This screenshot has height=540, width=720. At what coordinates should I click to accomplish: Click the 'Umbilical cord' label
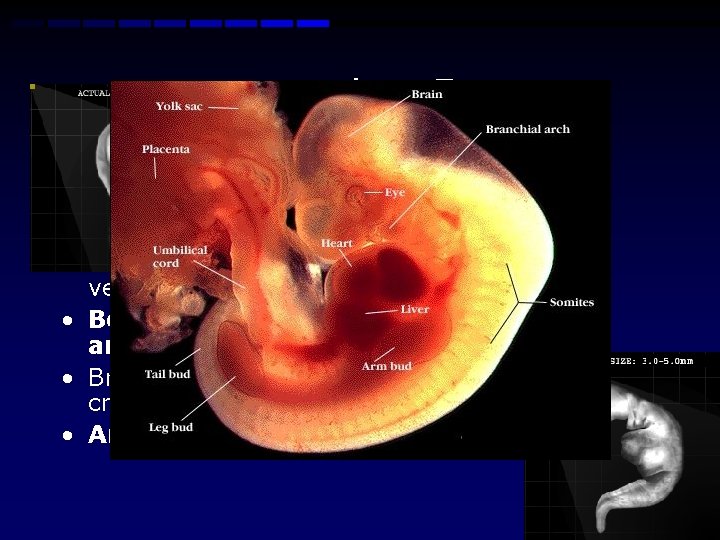(180, 257)
